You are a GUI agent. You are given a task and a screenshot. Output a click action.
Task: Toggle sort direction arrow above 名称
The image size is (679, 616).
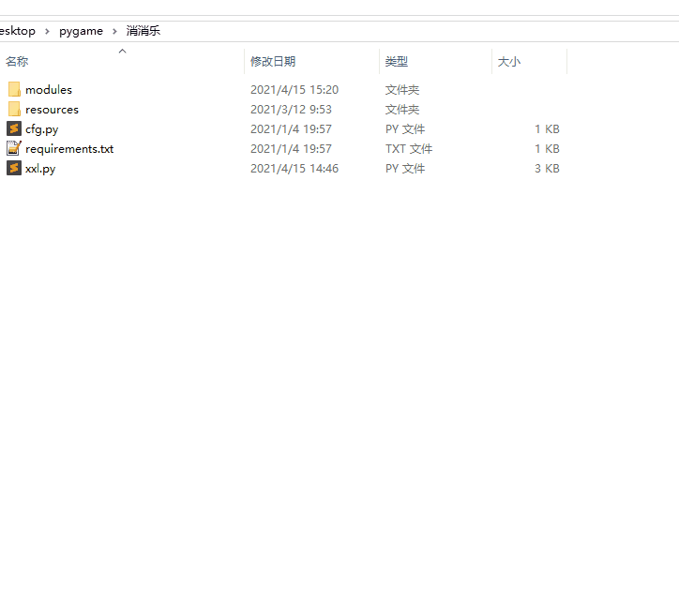pos(122,52)
